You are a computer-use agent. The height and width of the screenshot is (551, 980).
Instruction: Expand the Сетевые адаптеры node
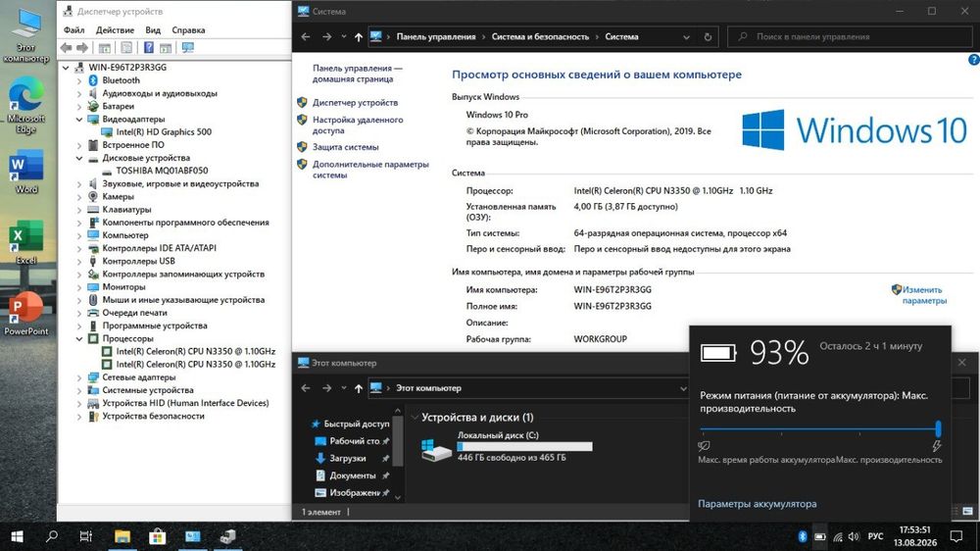click(x=78, y=377)
